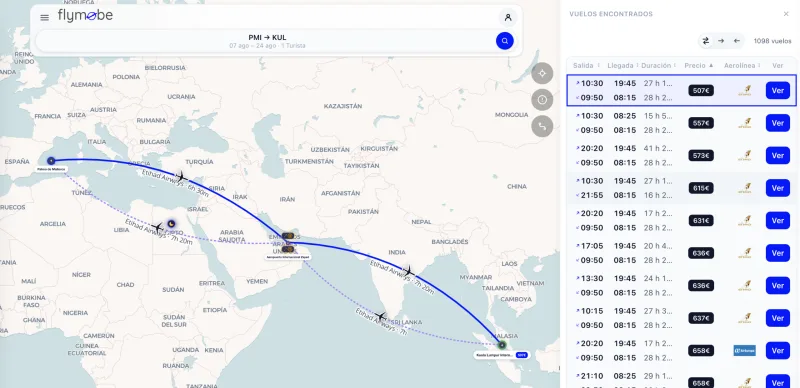
Task: Click the 13:30 departure time
Action: click(x=592, y=279)
